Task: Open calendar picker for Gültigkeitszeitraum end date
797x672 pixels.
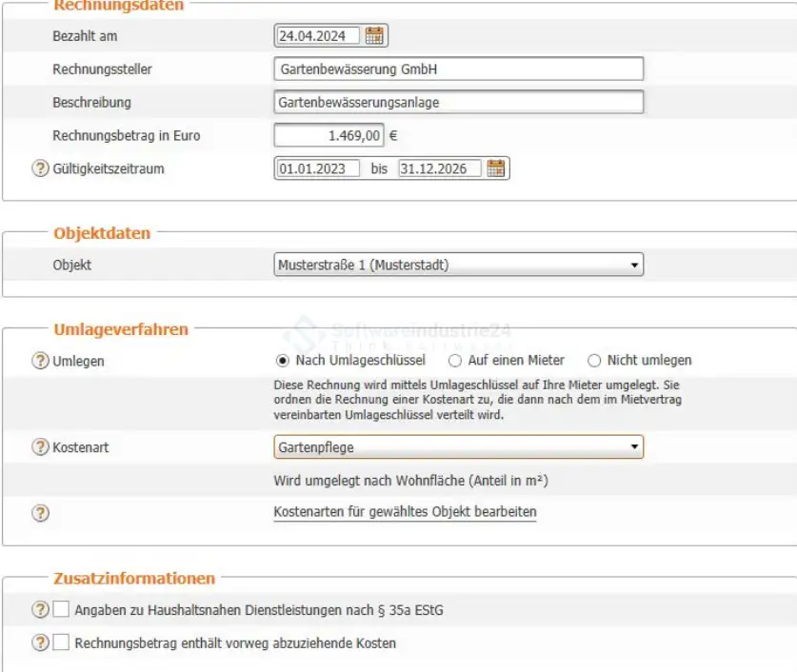Action: (x=495, y=168)
